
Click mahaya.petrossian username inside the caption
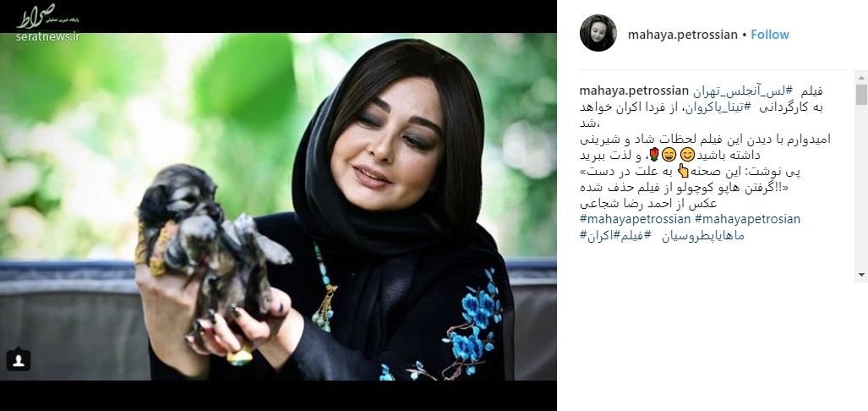(634, 90)
